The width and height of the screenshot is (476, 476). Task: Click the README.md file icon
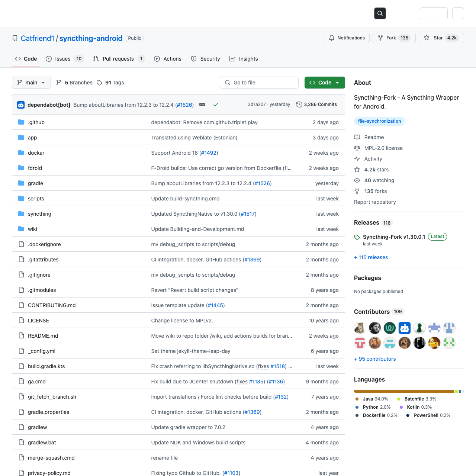[x=21, y=335]
